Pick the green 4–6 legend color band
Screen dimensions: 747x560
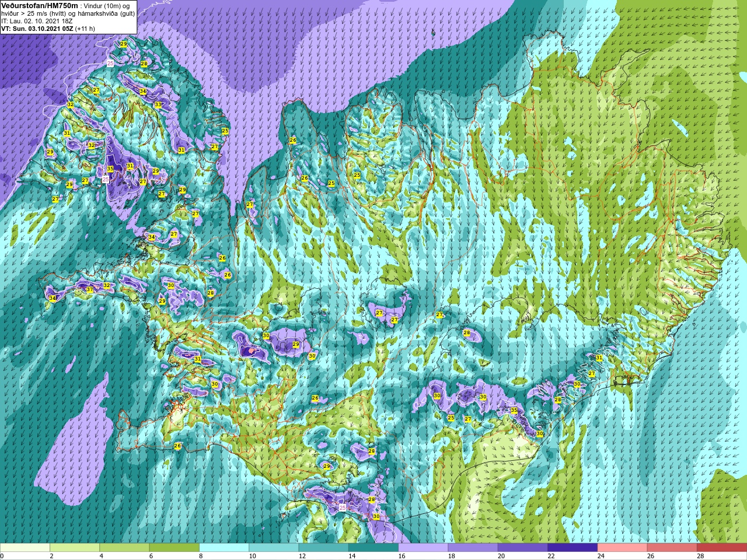pos(124,548)
